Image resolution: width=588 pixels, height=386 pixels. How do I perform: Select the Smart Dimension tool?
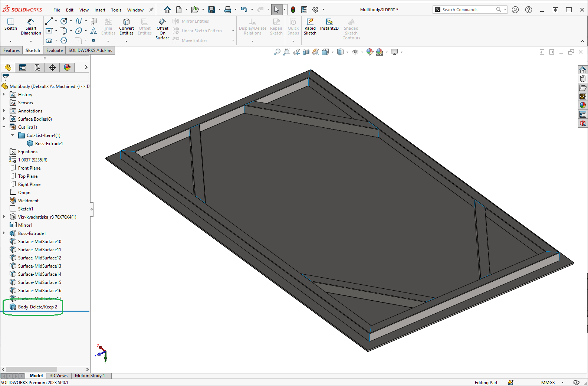click(x=31, y=27)
